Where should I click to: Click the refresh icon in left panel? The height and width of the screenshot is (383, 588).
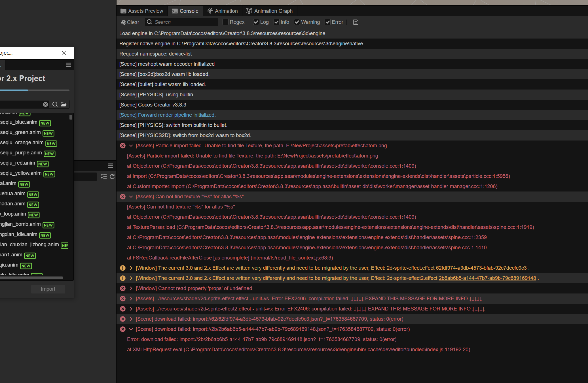click(x=112, y=176)
